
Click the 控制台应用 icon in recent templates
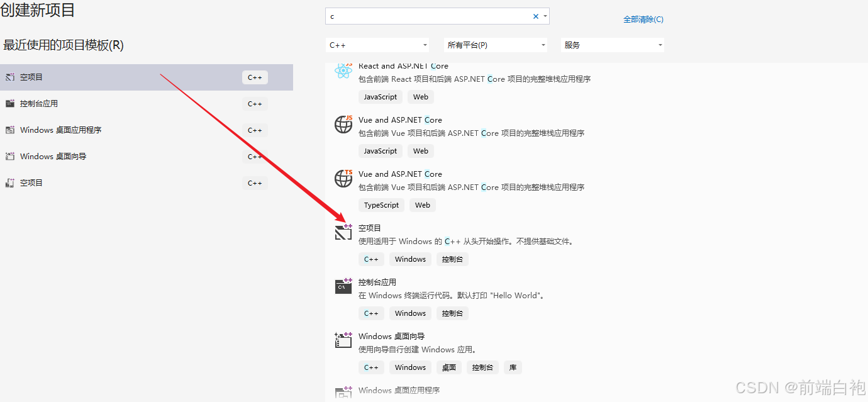9,104
